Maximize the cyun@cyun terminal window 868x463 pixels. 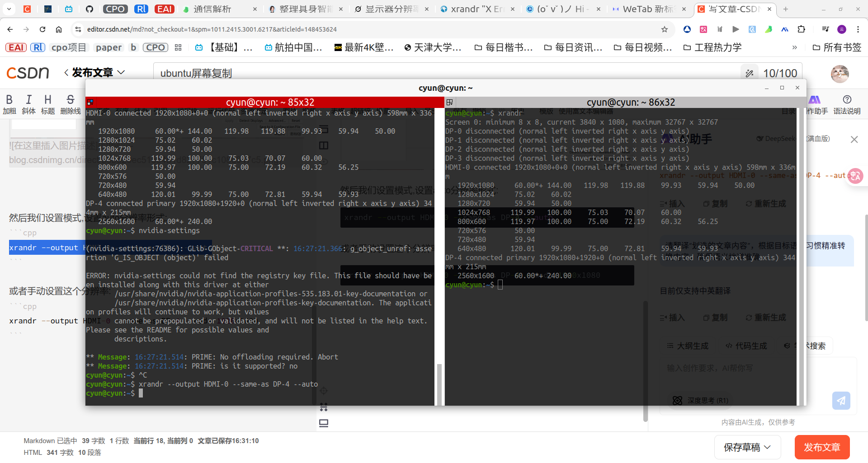click(x=782, y=88)
